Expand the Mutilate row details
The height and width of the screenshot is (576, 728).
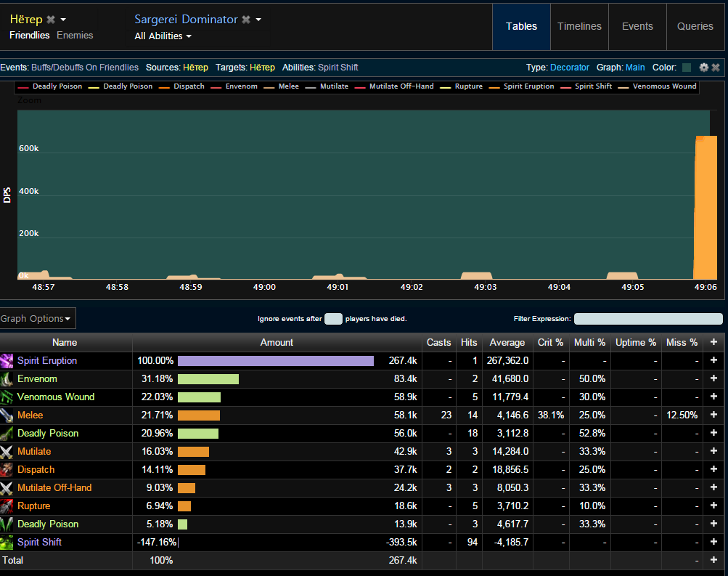click(713, 451)
